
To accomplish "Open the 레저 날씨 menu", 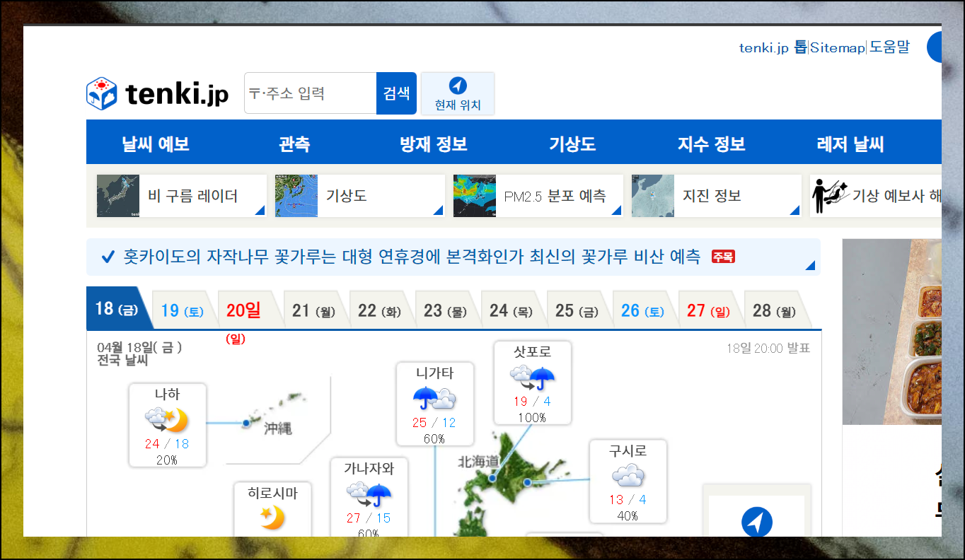I will (x=850, y=145).
